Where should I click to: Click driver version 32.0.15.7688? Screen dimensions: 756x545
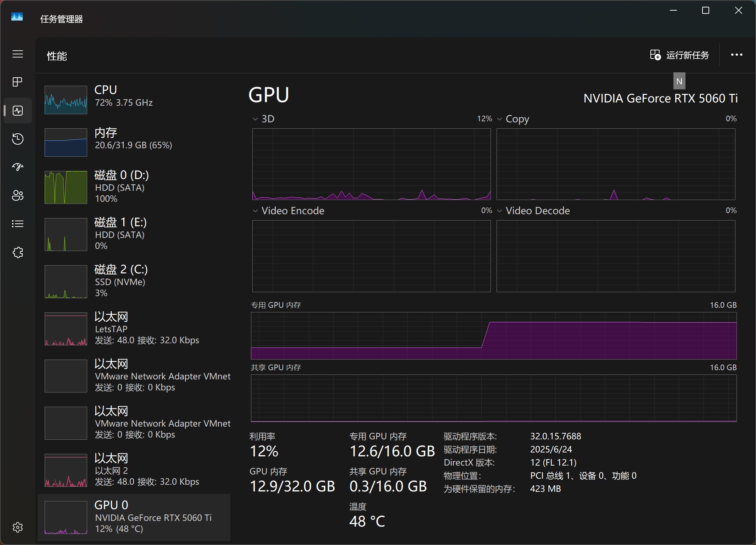(x=555, y=436)
